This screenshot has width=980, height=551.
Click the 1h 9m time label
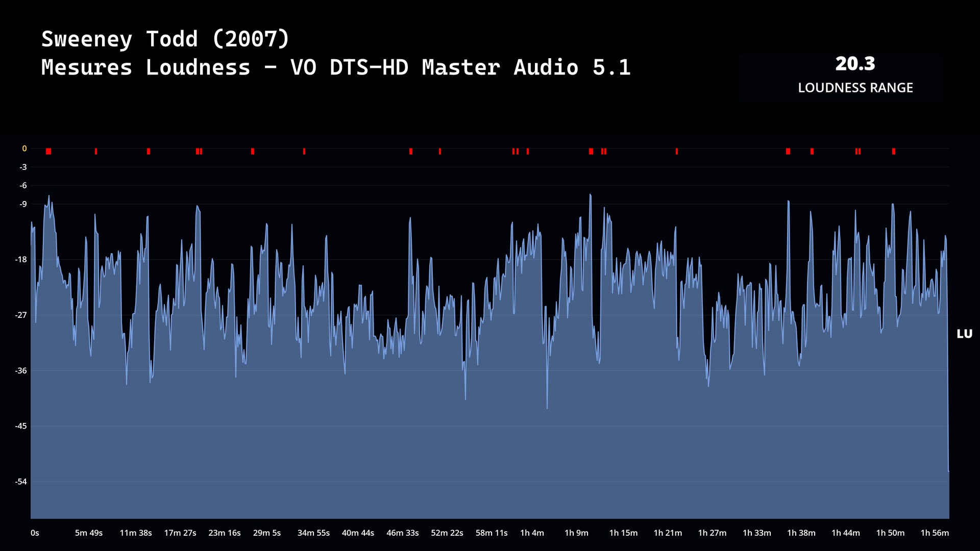(x=576, y=533)
